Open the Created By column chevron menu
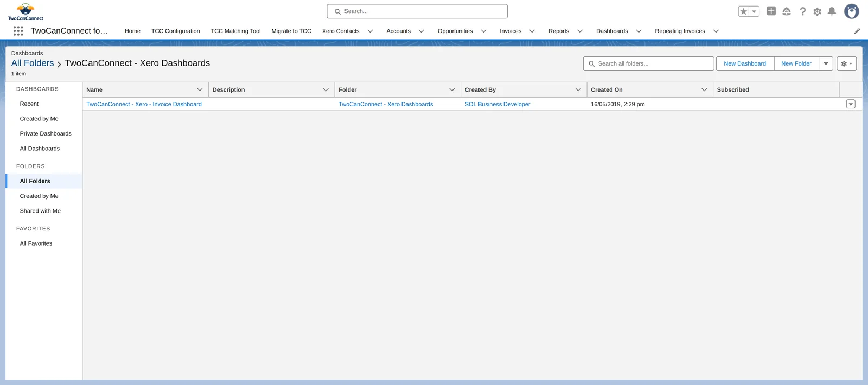The image size is (868, 385). tap(578, 89)
